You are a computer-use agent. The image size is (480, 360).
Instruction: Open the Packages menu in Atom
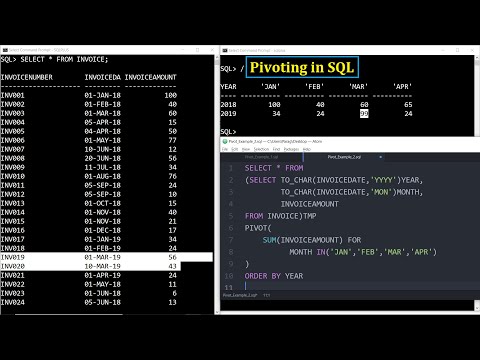291,149
